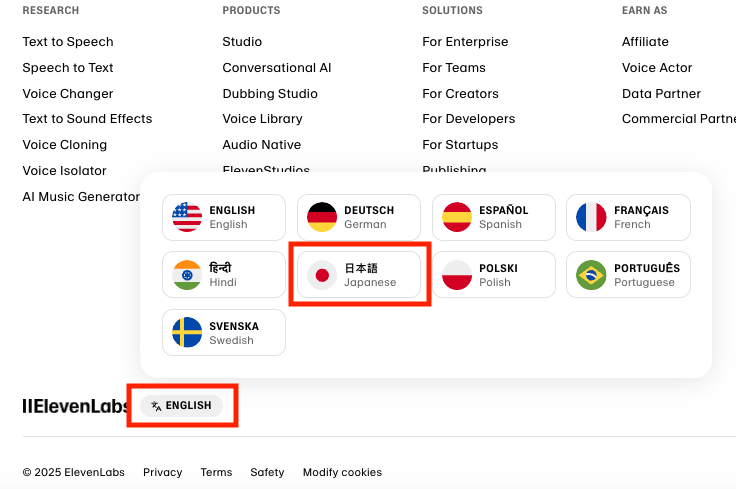Visit the Safety link in footer
736x489 pixels.
[267, 472]
